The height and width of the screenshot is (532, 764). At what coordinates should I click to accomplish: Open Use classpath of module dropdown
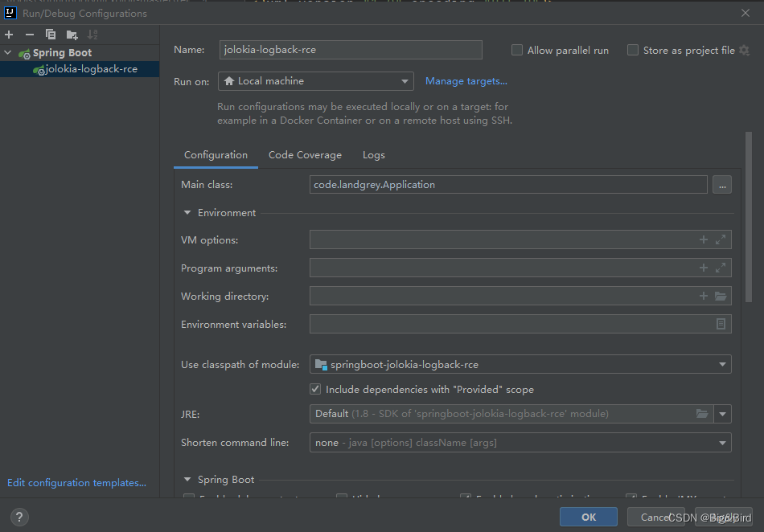[x=520, y=365]
